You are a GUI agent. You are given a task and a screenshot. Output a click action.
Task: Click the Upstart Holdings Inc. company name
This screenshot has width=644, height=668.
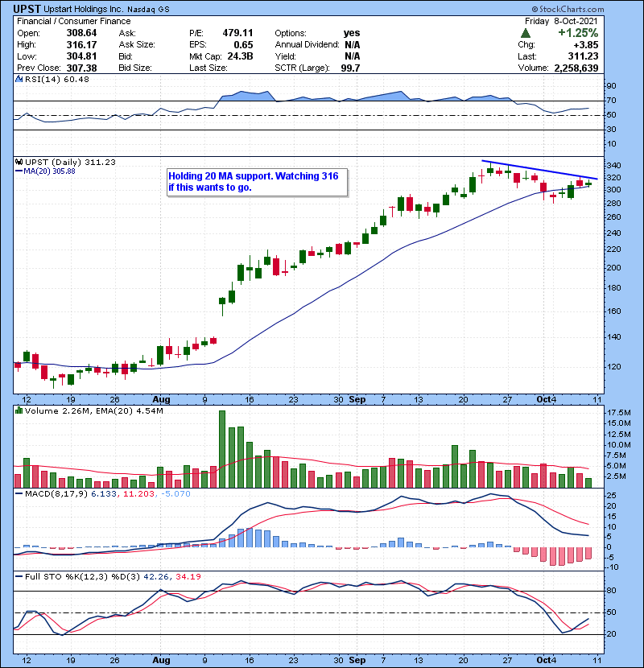[84, 9]
